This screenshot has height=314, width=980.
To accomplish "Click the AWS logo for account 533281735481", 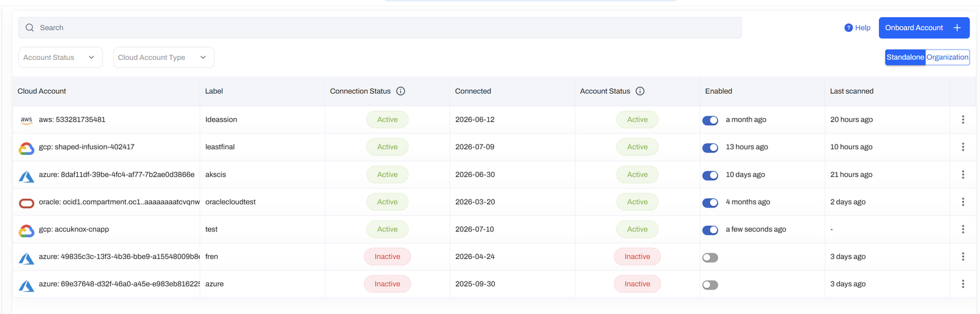I will point(26,120).
